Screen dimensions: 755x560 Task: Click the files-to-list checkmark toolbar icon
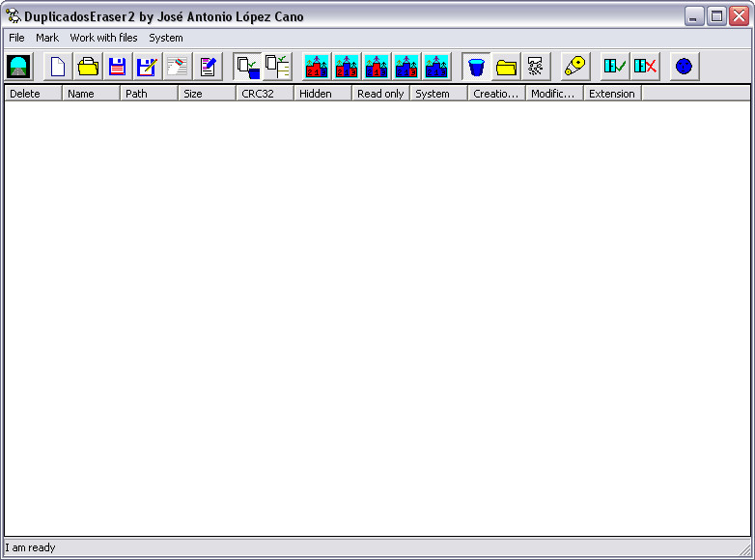277,67
